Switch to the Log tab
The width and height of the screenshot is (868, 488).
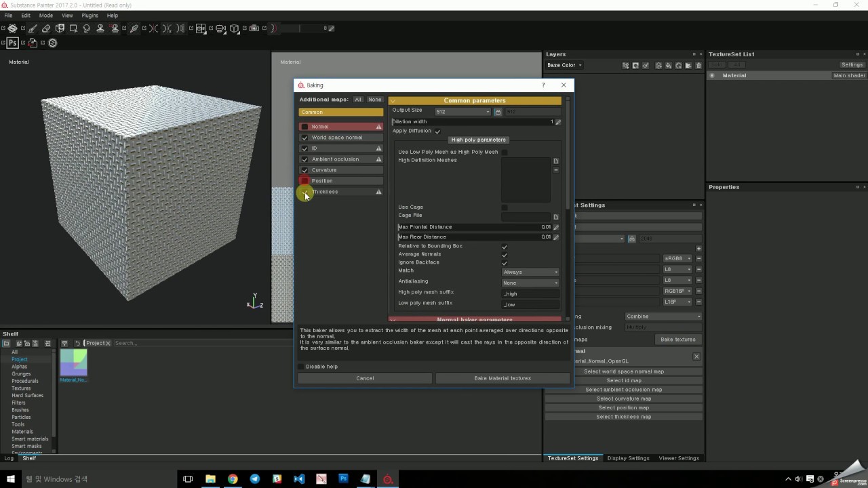(x=9, y=458)
